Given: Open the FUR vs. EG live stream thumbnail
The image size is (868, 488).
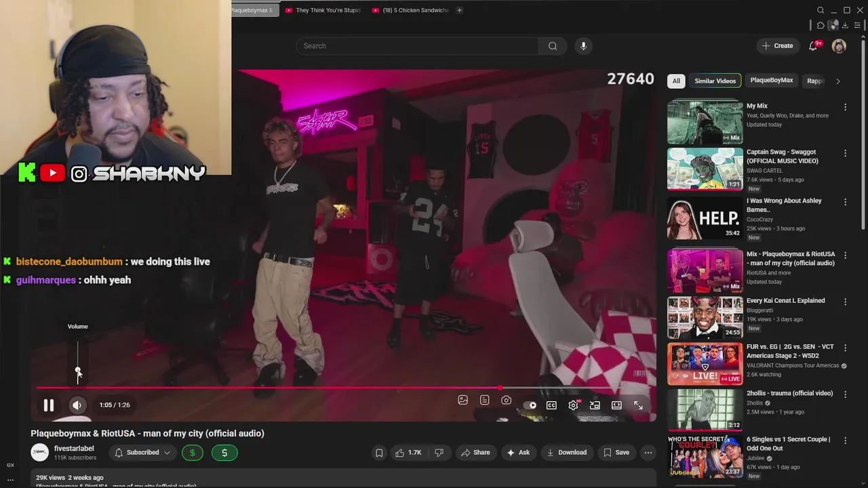Looking at the screenshot, I should coord(705,364).
